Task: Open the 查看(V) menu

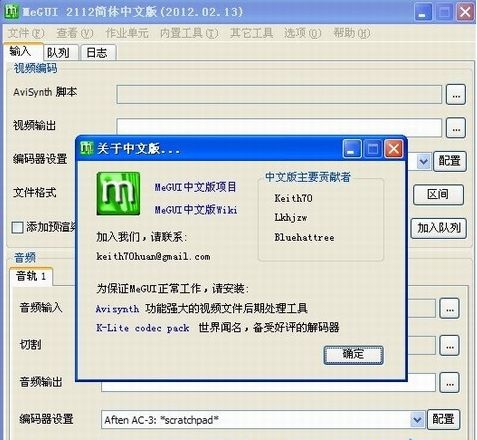Action: point(74,33)
